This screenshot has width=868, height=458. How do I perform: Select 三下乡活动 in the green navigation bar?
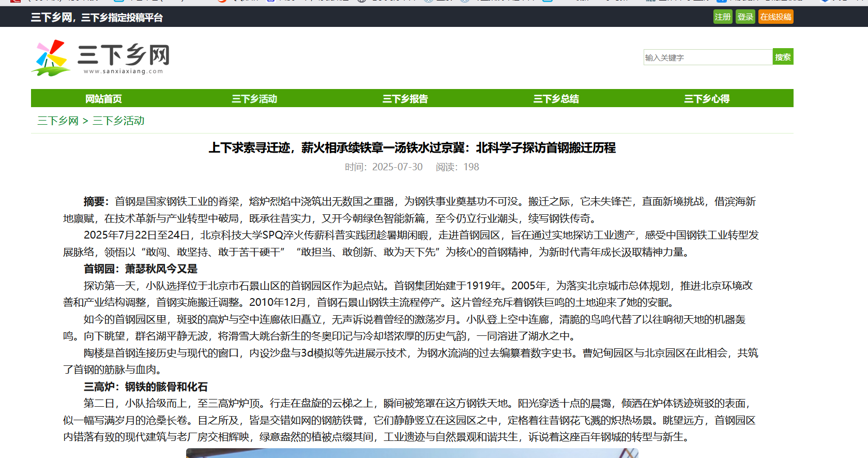click(x=254, y=99)
